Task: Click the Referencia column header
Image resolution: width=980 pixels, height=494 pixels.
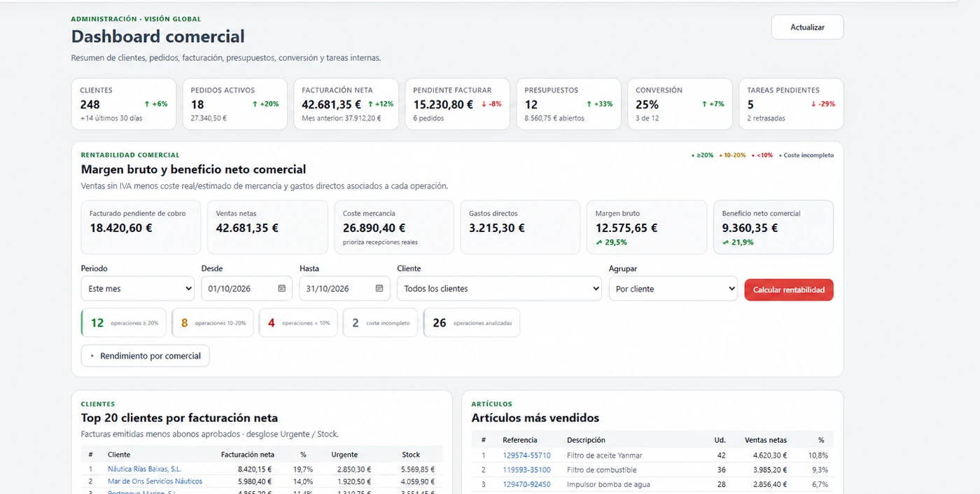Action: pyautogui.click(x=520, y=440)
